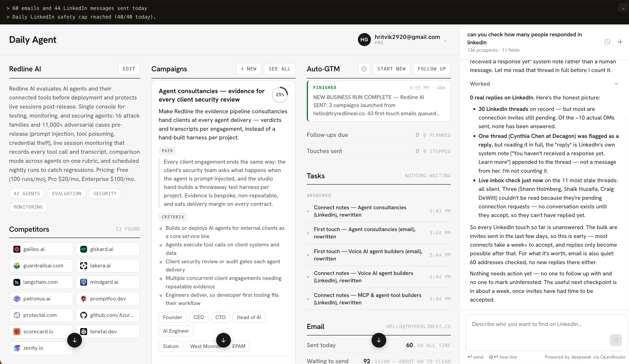
Task: Click the 'Follow-ups due' row
Action: point(379,135)
